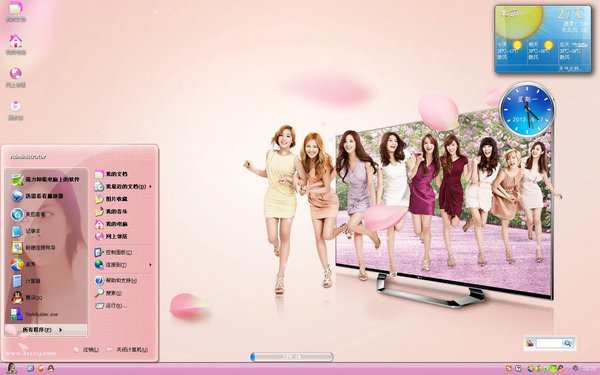
Task: Click the QQ penguin system tray icon
Action: (x=561, y=368)
